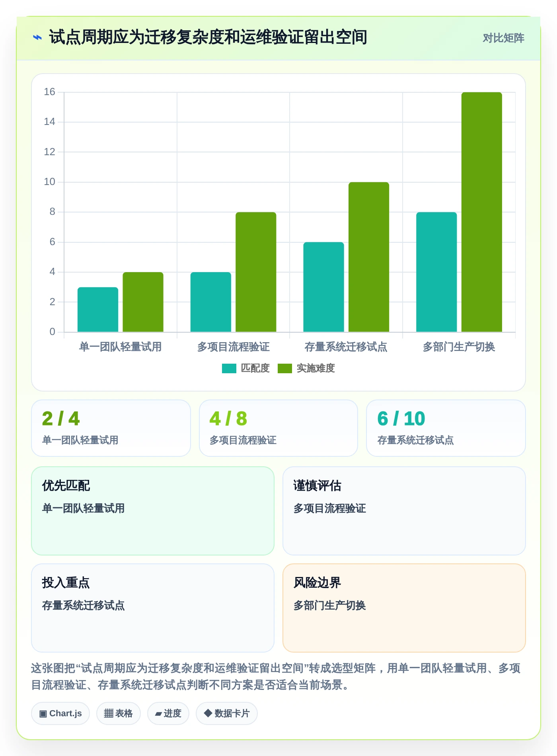Select the 数据卡片 tag chip
557x756 pixels.
point(226,713)
